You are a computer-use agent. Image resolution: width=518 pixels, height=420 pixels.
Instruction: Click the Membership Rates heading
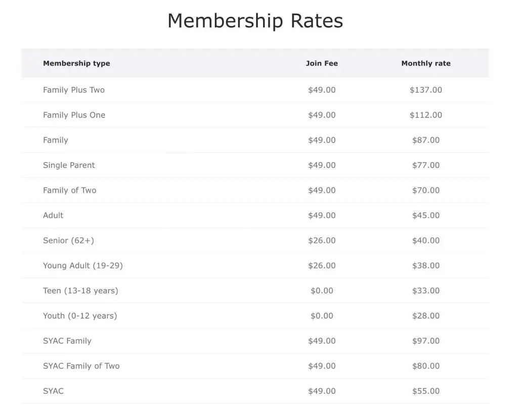255,21
